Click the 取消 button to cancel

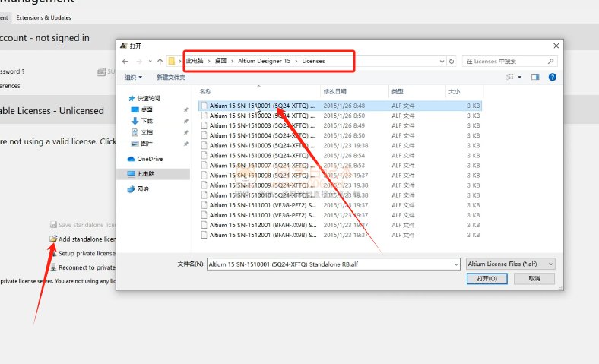[534, 279]
